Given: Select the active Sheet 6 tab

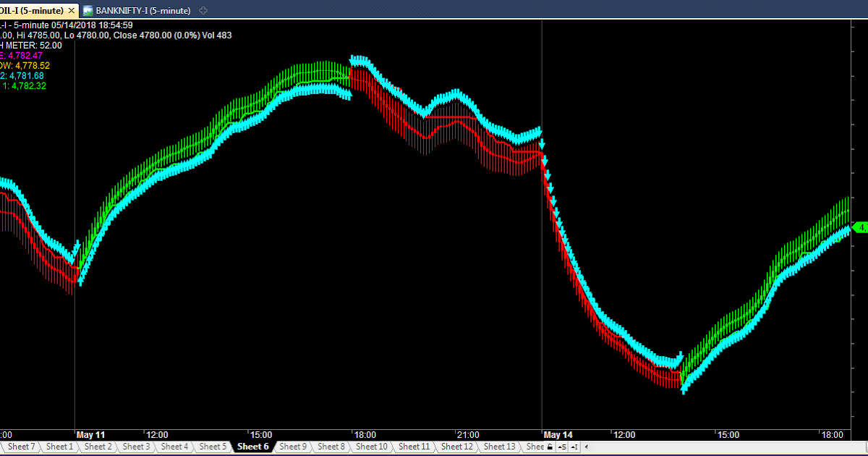Looking at the screenshot, I should [253, 447].
